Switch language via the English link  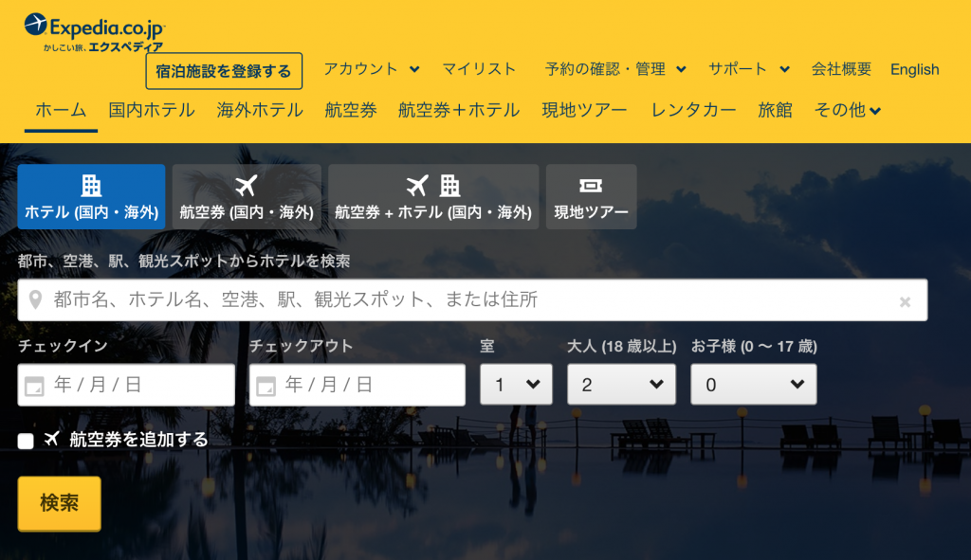pos(914,69)
